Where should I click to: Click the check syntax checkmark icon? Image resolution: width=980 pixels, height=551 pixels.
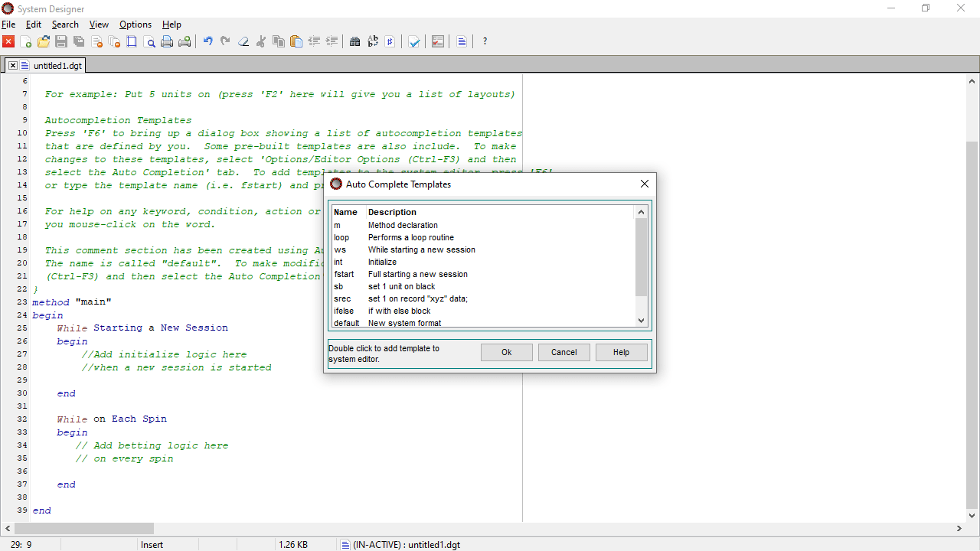pyautogui.click(x=414, y=41)
